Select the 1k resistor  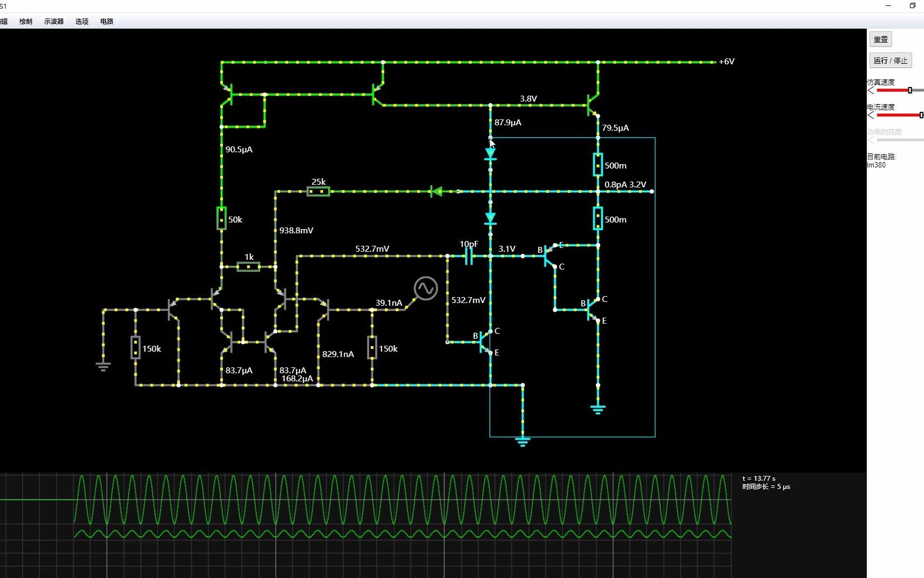pyautogui.click(x=248, y=266)
